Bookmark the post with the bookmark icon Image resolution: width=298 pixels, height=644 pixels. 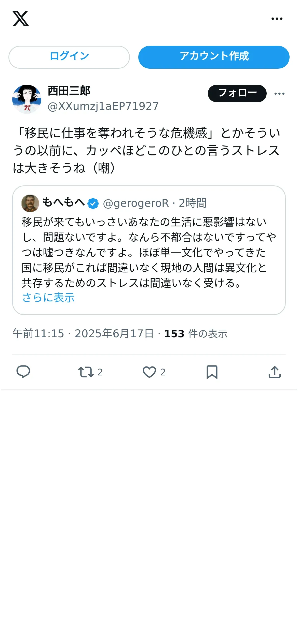click(212, 372)
